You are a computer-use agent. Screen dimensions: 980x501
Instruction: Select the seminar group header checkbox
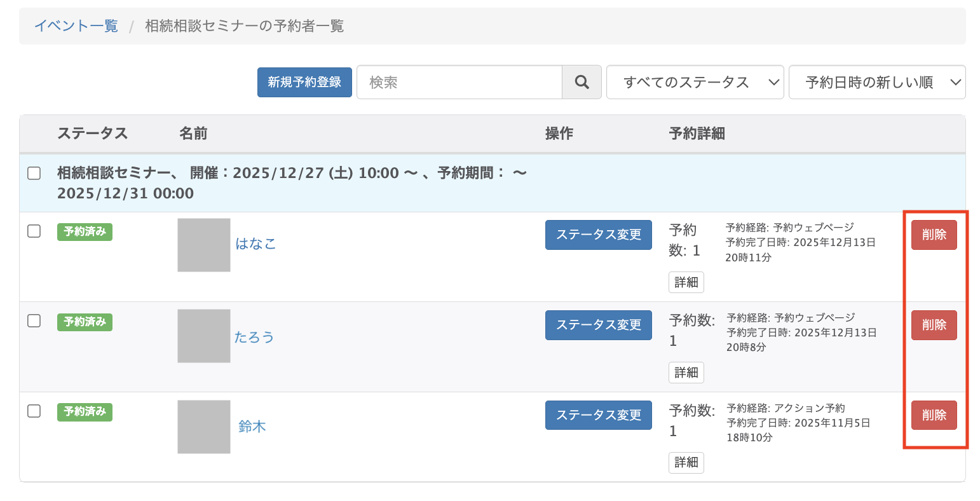[x=34, y=172]
